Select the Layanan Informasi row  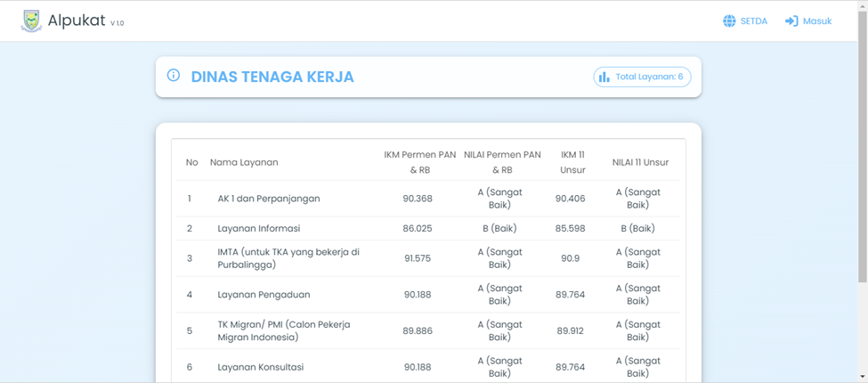[x=258, y=228]
